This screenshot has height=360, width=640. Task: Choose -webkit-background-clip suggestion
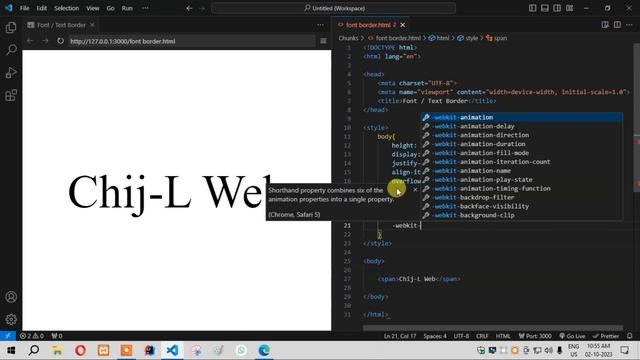[522, 215]
